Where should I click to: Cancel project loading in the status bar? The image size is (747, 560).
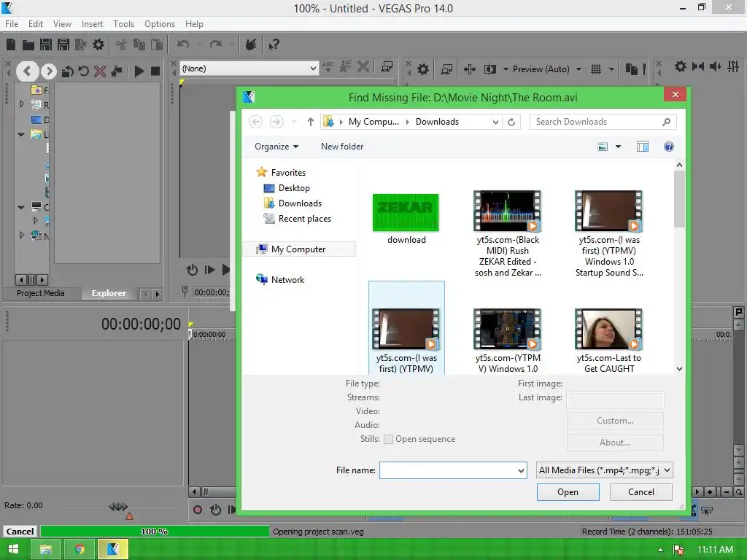tap(20, 532)
